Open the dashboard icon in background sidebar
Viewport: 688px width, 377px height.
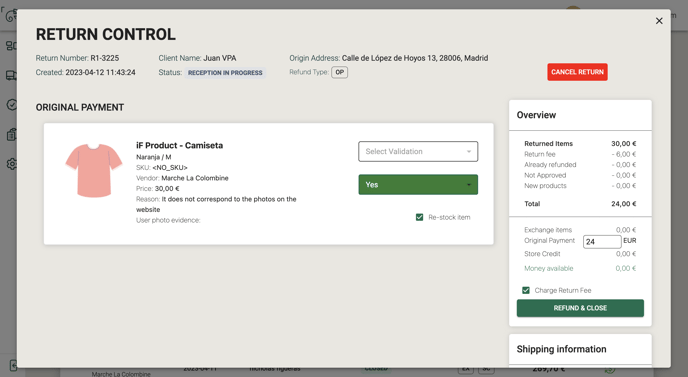click(11, 46)
